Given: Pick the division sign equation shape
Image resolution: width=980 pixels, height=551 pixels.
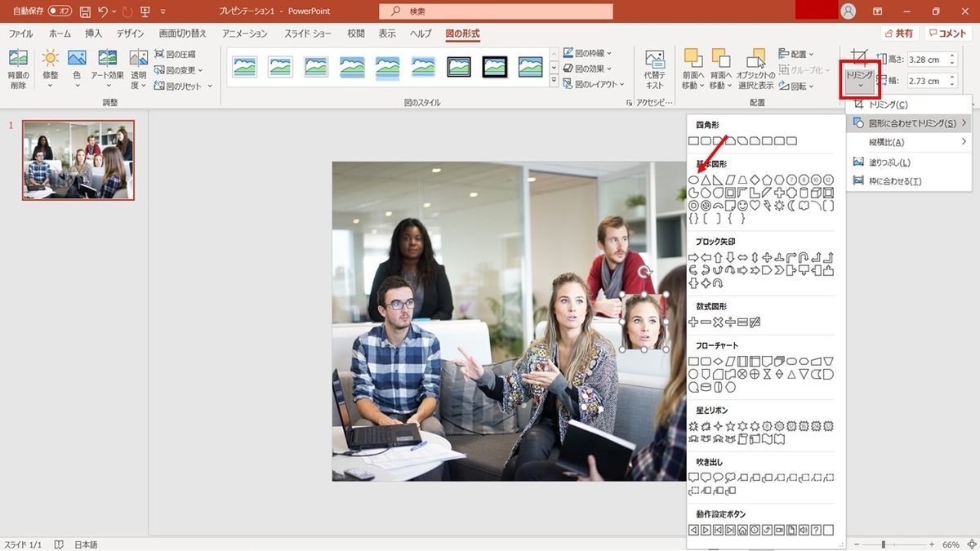Looking at the screenshot, I should 730,322.
